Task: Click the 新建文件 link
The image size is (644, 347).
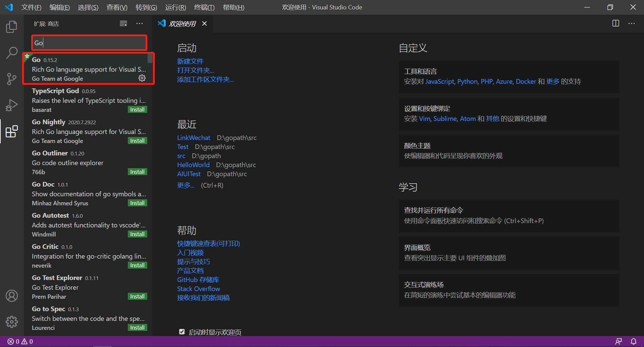Action: click(190, 61)
